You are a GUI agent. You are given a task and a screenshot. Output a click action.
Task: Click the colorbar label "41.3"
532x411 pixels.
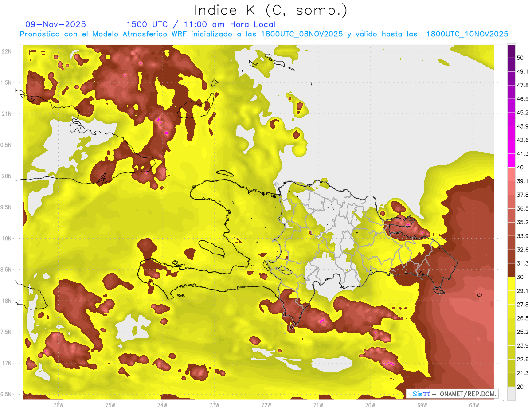(x=523, y=154)
